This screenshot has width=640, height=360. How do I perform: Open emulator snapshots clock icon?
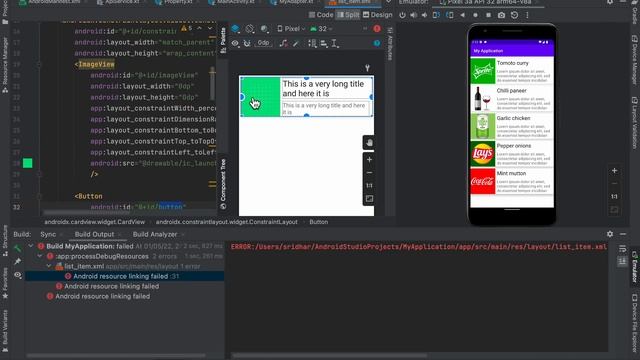(514, 15)
